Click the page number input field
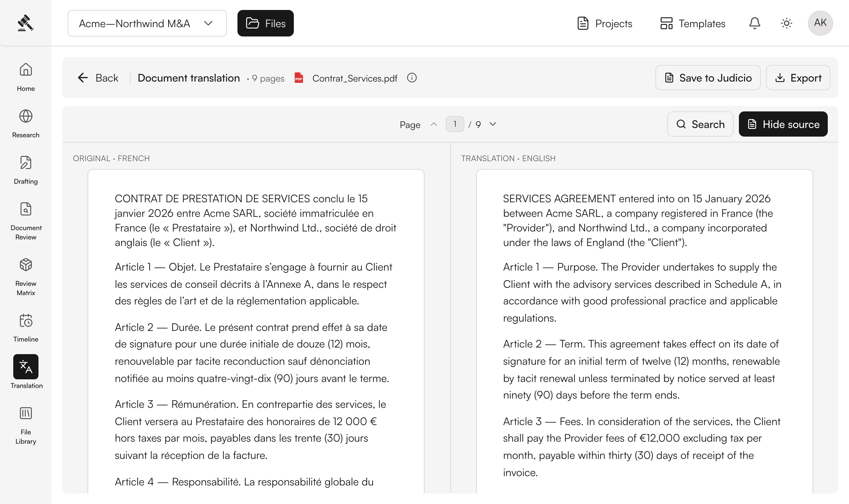The image size is (849, 504). coord(455,124)
